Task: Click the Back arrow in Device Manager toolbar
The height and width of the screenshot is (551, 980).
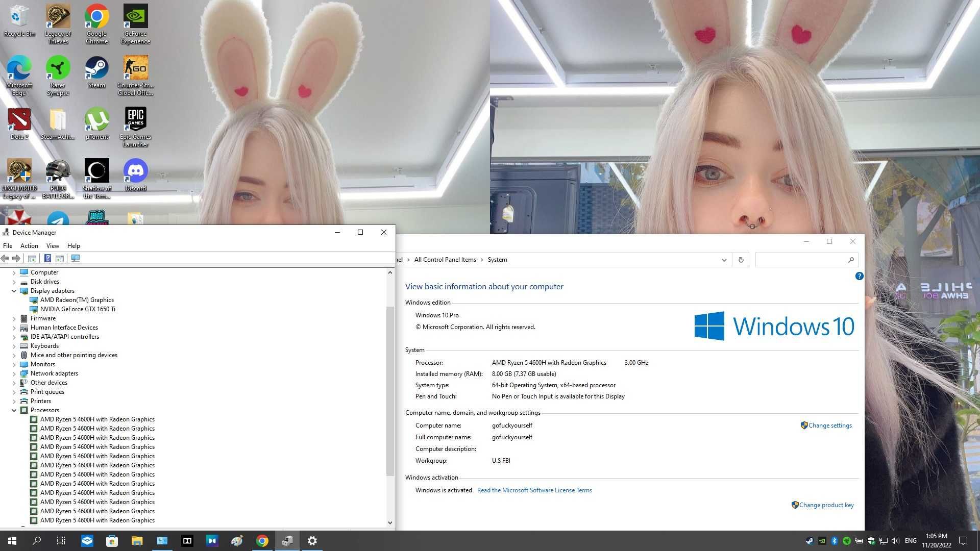Action: tap(5, 259)
